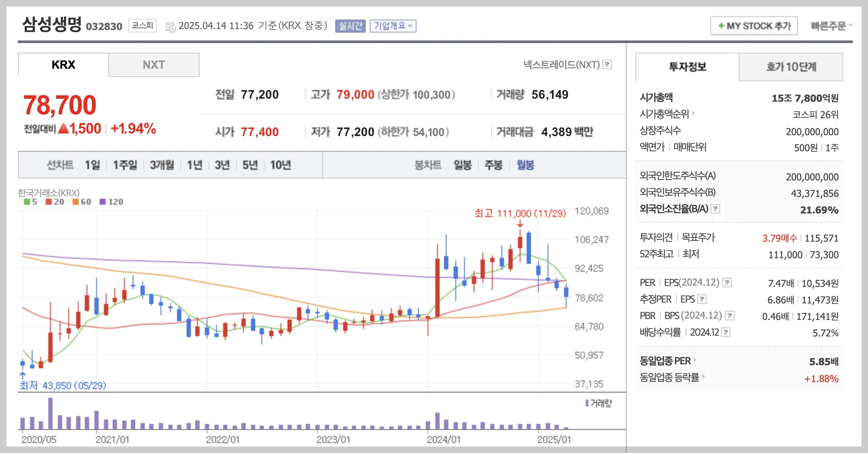Click 외국인소진율 value 21.69%
Viewport: 868px width, 453px height.
click(x=819, y=210)
